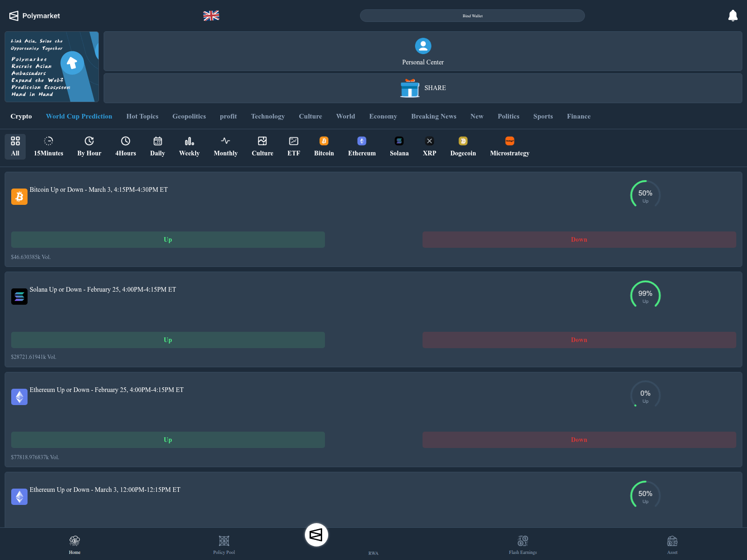Switch to the World Cup Prediction tab

click(x=78, y=116)
